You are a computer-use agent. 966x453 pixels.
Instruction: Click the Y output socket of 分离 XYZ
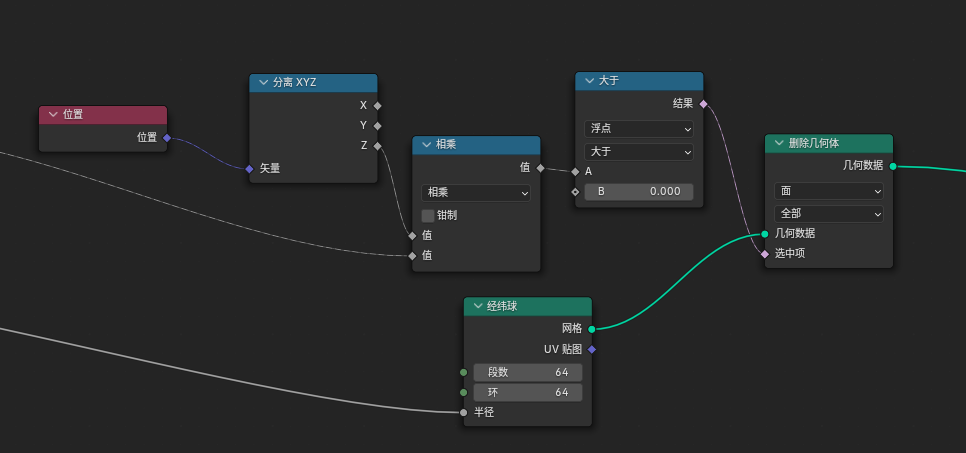click(377, 126)
